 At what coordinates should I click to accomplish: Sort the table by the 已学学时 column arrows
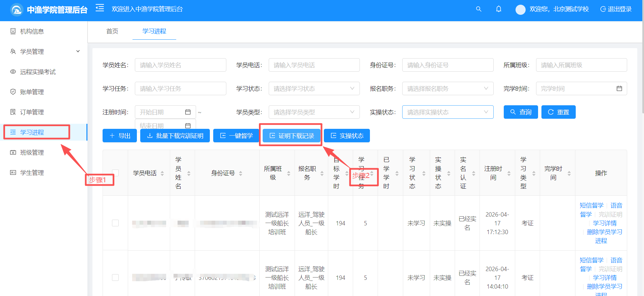coord(397,173)
